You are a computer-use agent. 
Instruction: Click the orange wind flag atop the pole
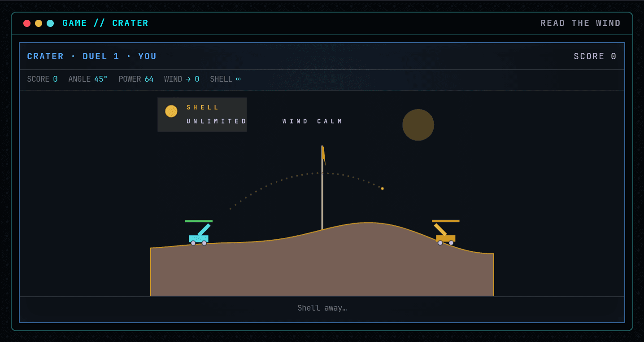323,155
